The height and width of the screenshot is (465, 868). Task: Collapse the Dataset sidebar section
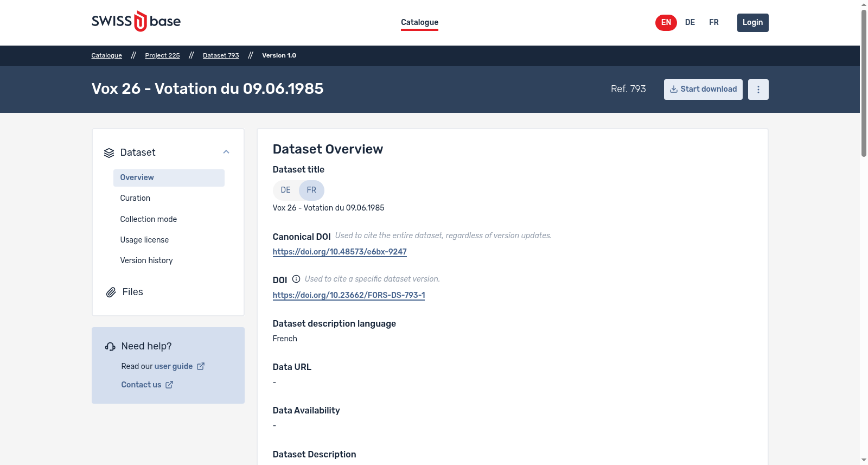(x=226, y=152)
